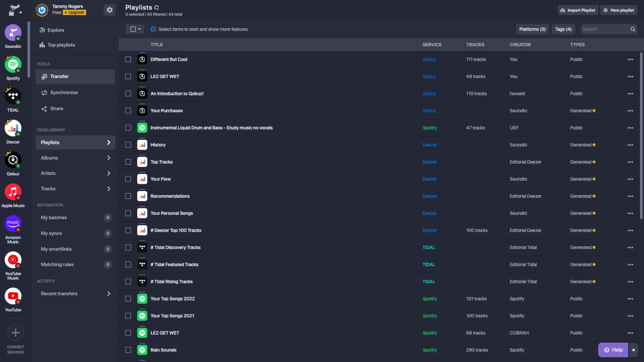The height and width of the screenshot is (362, 644).
Task: Click the Deezer icon of Your Flow playlist
Action: 142,179
